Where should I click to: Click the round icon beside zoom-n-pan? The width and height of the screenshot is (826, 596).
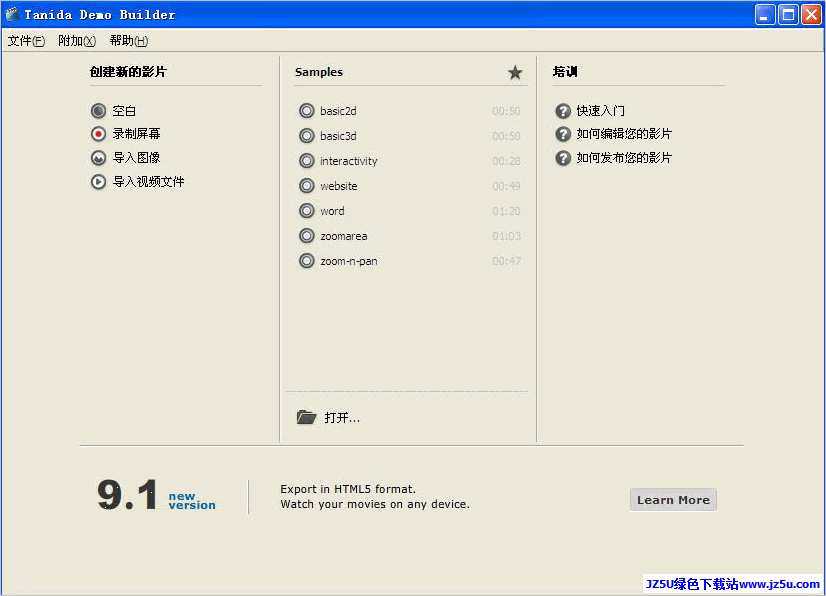pyautogui.click(x=307, y=261)
